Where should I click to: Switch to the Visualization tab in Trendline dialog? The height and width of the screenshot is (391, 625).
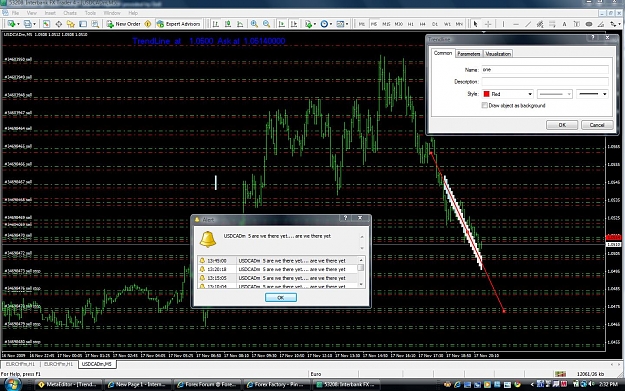tap(498, 53)
